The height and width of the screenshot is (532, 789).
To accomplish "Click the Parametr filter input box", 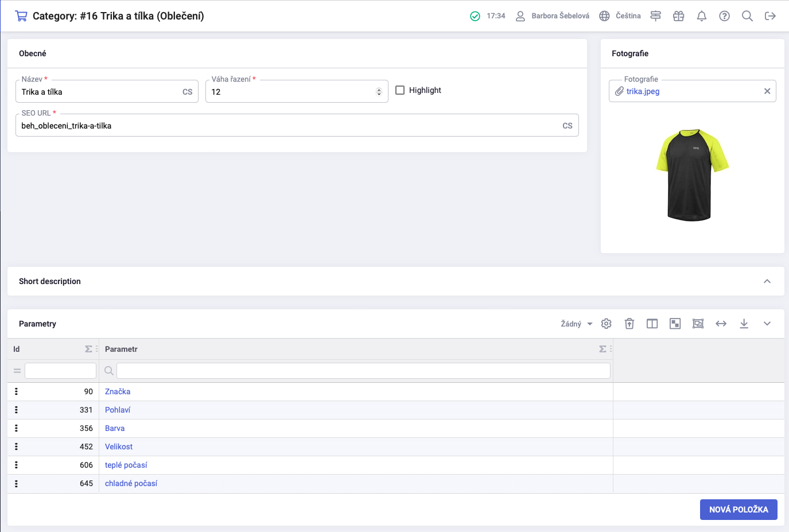I will [x=363, y=371].
